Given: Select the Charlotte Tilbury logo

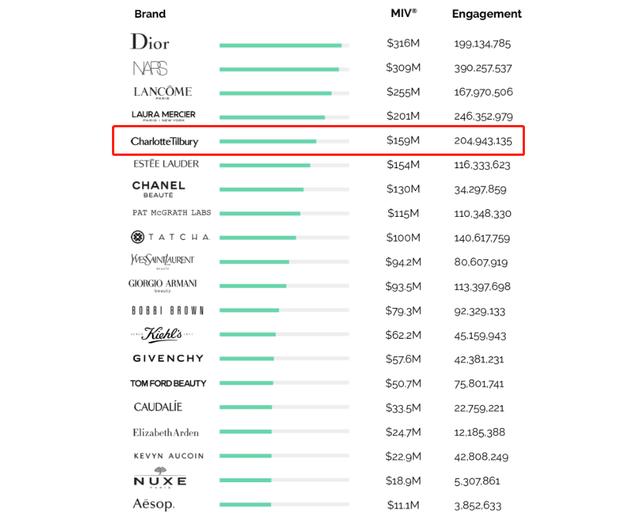Looking at the screenshot, I should tap(165, 141).
